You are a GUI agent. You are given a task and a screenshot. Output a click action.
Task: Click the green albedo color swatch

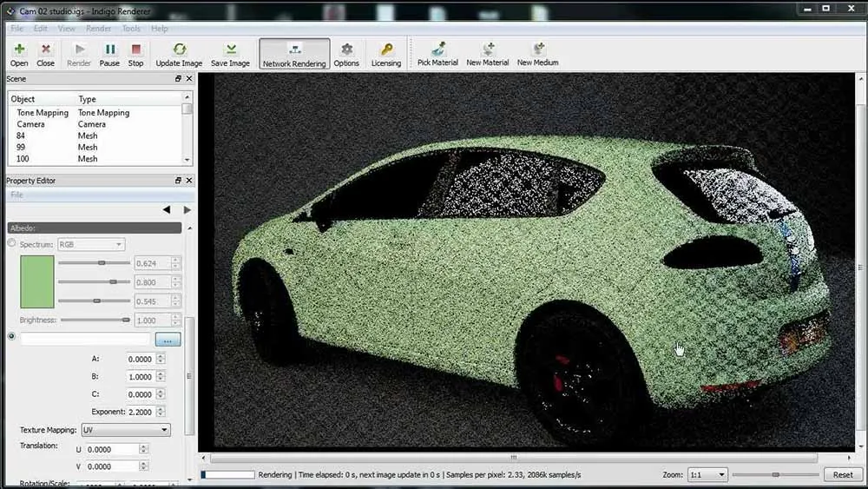37,282
